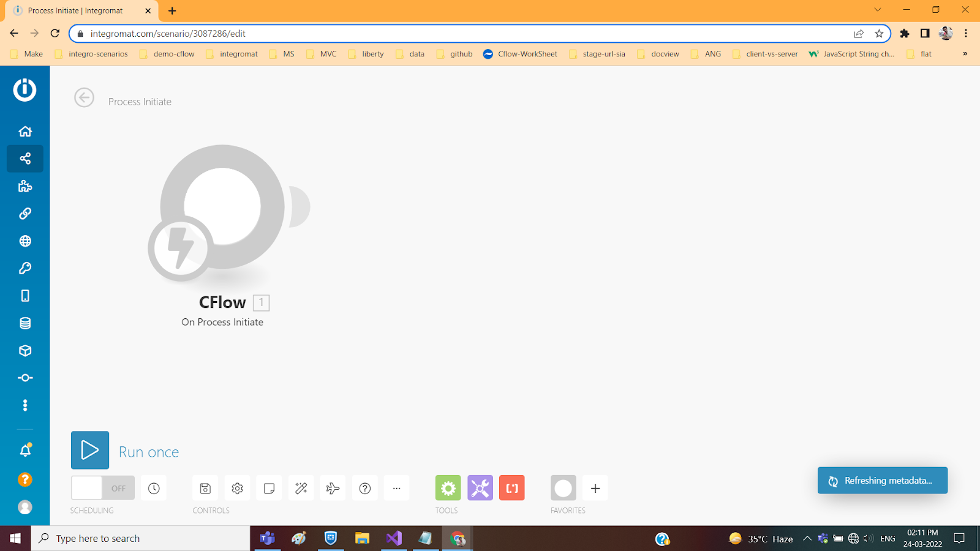Viewport: 980px width, 551px height.
Task: Reload the page
Action: [55, 34]
